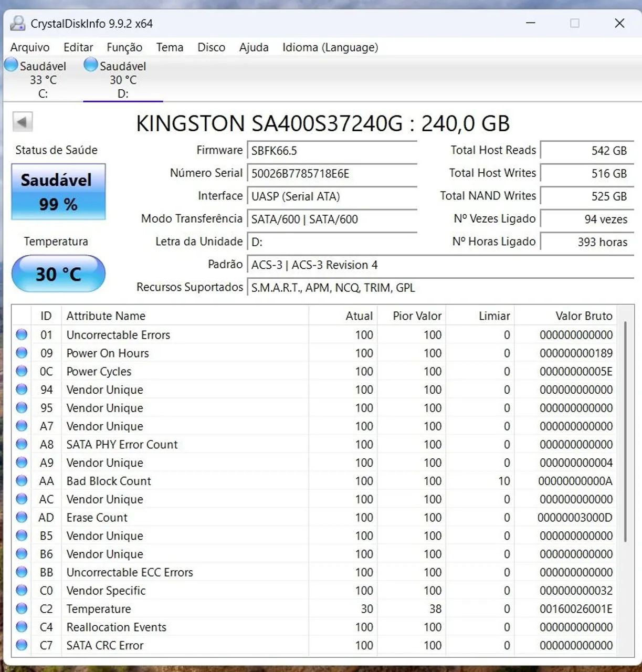642x672 pixels.
Task: Click Total Host Writes value 516 GB
Action: [587, 173]
